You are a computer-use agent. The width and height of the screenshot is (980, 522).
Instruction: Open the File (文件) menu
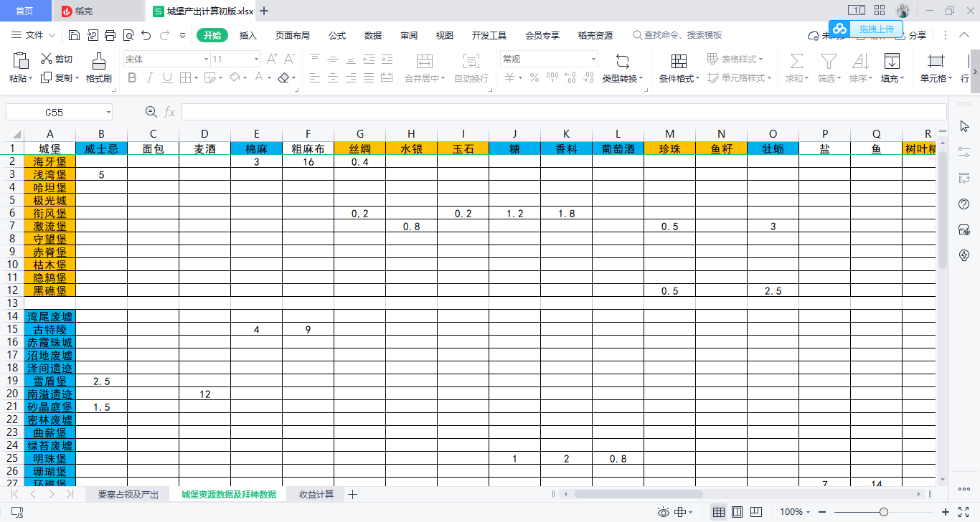(x=34, y=35)
